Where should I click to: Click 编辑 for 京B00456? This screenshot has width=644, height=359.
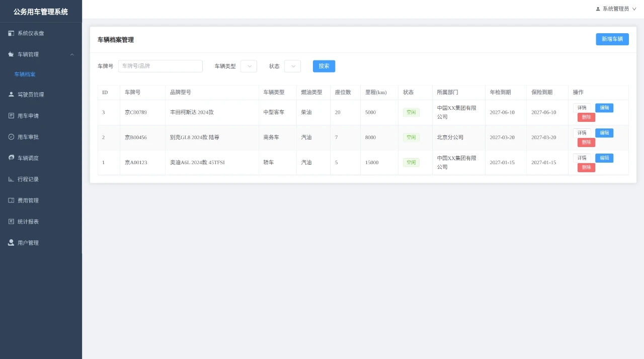[604, 133]
